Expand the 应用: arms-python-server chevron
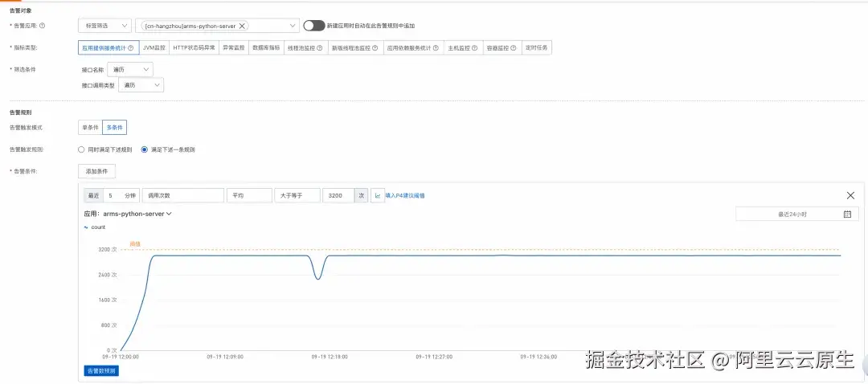 pos(169,214)
